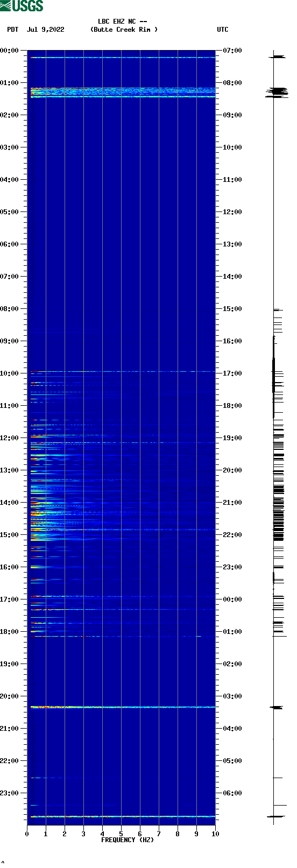Screen dimensions: 297x868
Task: Click the '22:00' PDT time label
Action: [10, 761]
